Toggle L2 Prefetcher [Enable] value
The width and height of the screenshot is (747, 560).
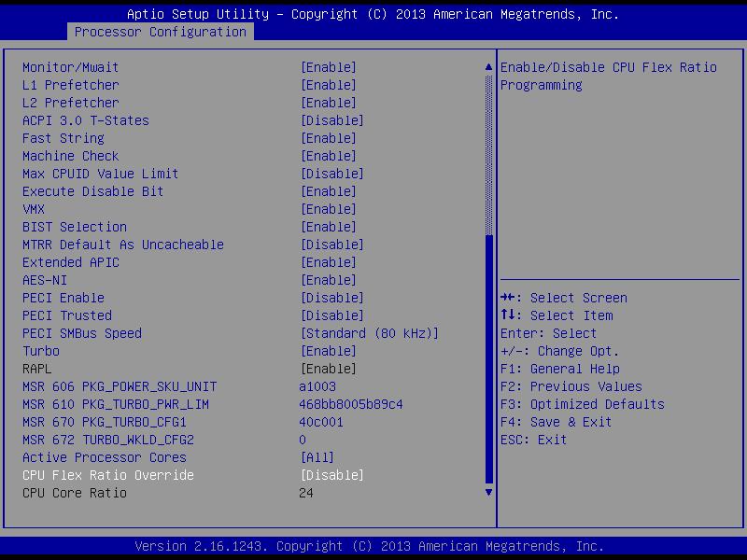[x=329, y=103]
